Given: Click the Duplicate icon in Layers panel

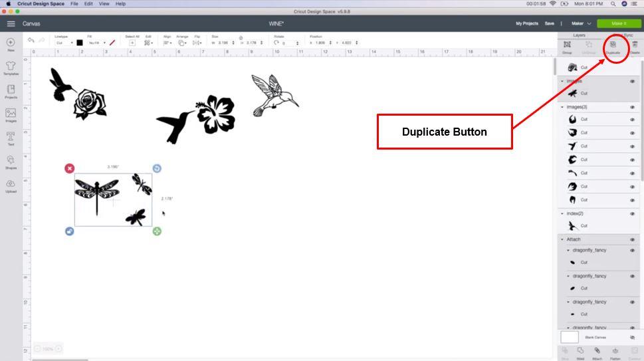Looking at the screenshot, I should [613, 45].
